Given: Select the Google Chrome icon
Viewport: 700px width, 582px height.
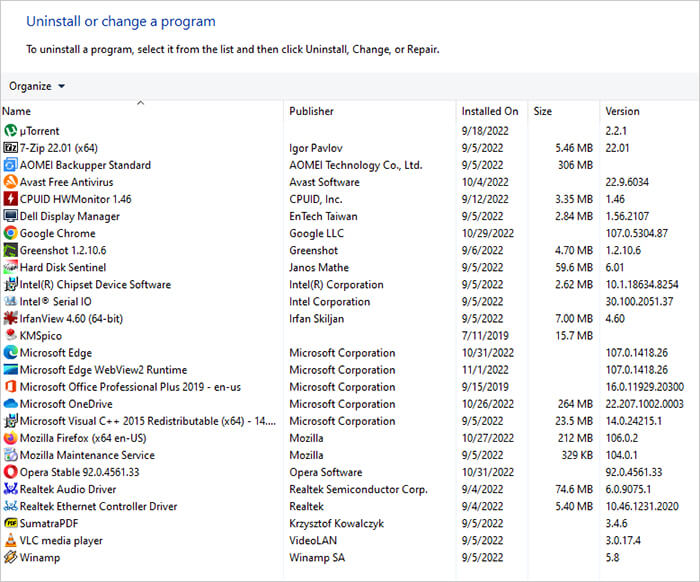Looking at the screenshot, I should pos(10,233).
